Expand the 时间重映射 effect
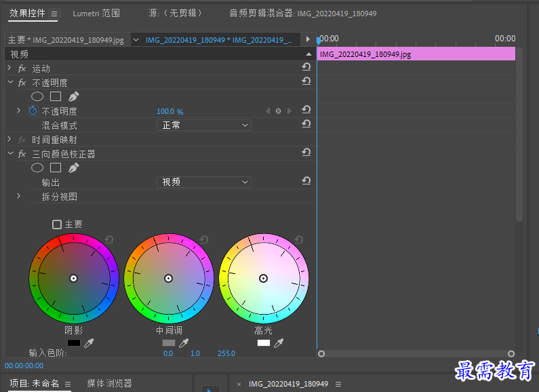Viewport: 539px width, 392px height. (x=9, y=139)
